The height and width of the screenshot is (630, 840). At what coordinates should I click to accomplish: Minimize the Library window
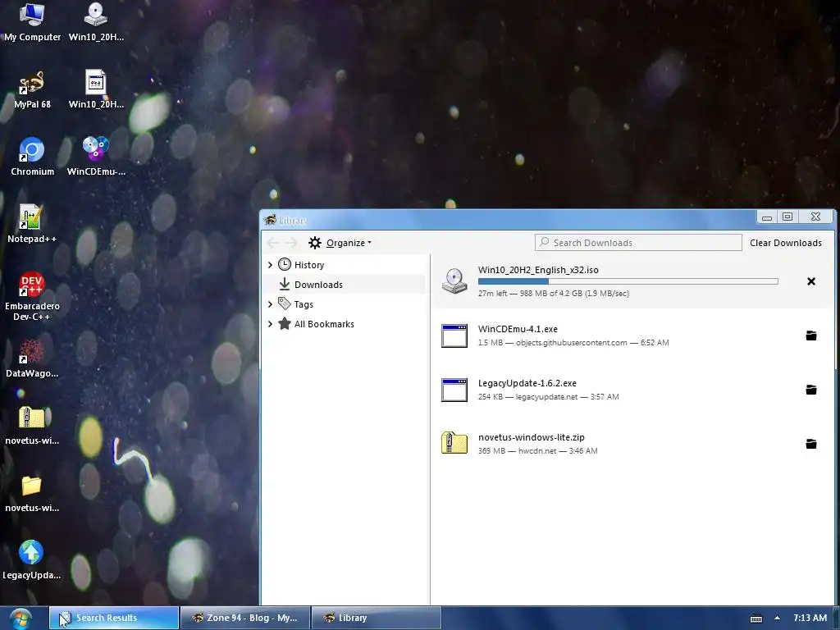click(767, 217)
